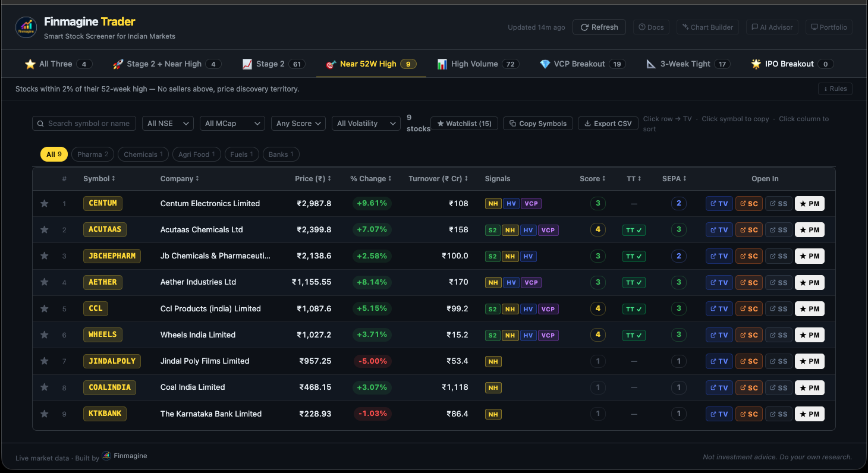
Task: Click the search symbol input field
Action: [84, 123]
